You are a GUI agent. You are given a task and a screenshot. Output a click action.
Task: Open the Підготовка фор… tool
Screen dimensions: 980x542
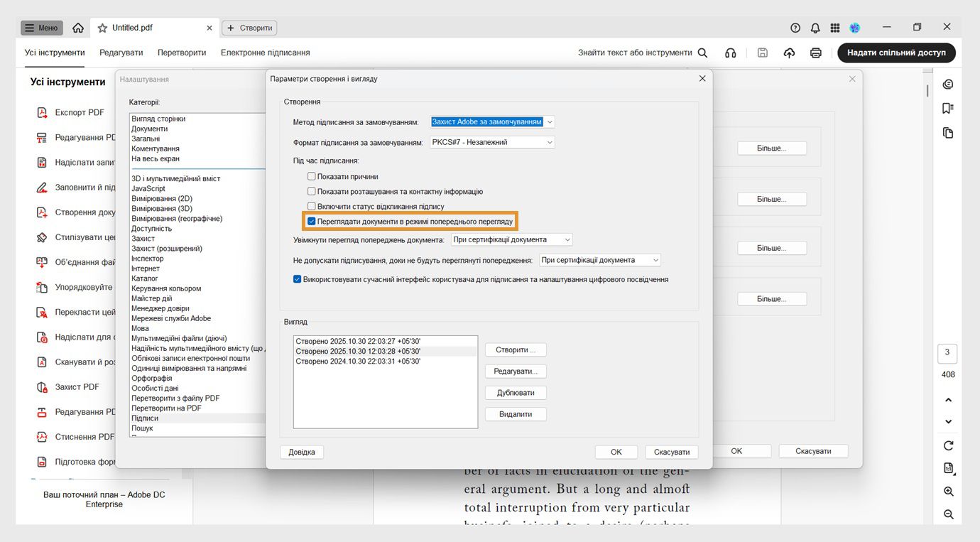tap(76, 462)
